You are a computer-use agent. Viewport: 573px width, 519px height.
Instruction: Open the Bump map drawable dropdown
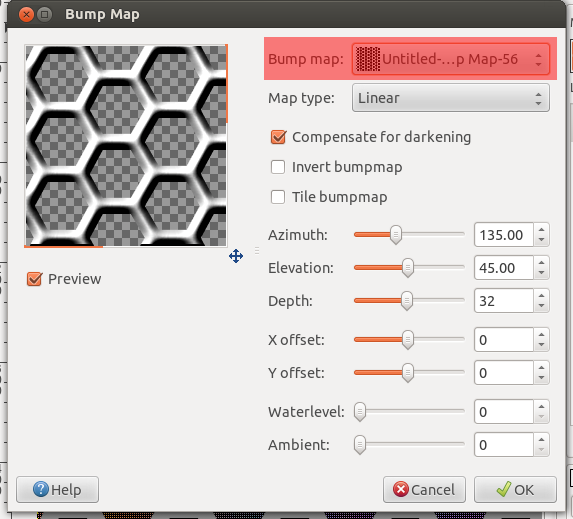tap(451, 59)
